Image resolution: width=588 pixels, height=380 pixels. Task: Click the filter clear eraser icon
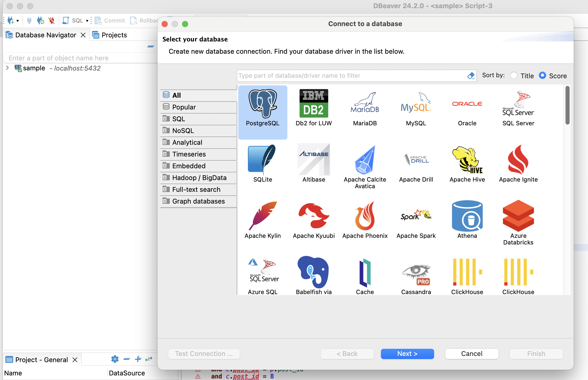(x=471, y=76)
